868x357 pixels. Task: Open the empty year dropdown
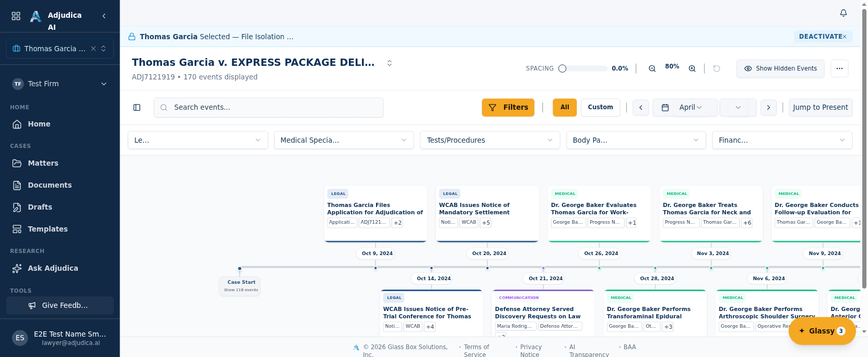coord(738,107)
